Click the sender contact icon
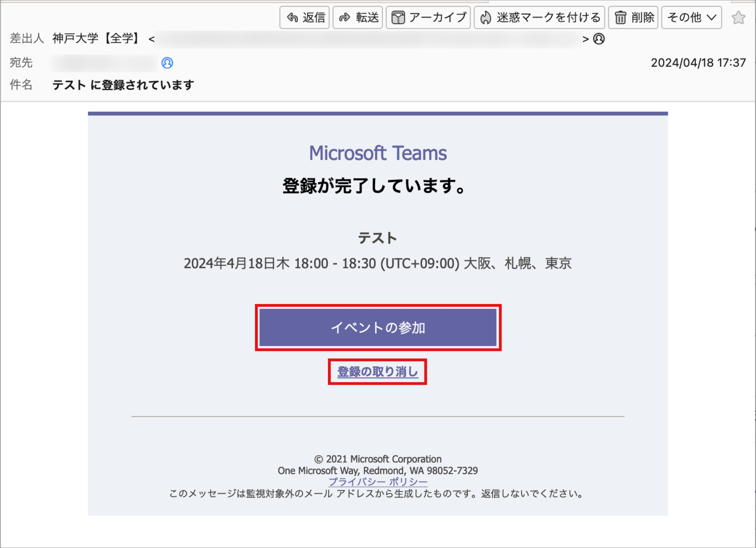Viewport: 756px width, 548px height. pyautogui.click(x=599, y=39)
